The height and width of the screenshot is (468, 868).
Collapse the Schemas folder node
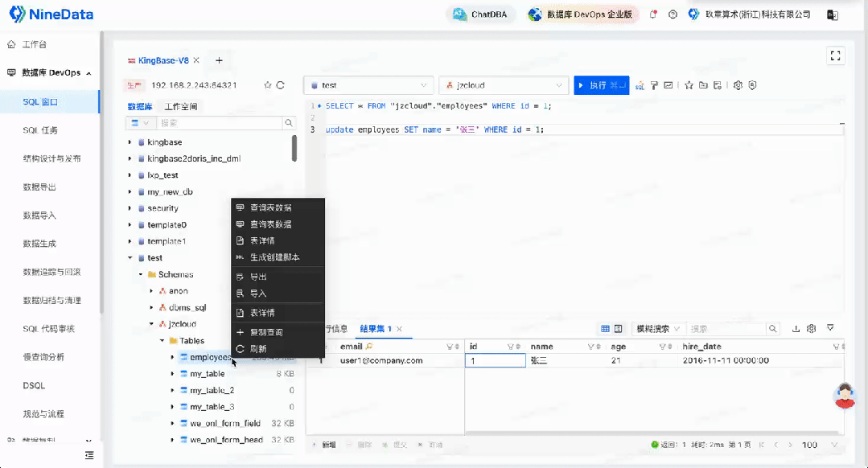141,274
